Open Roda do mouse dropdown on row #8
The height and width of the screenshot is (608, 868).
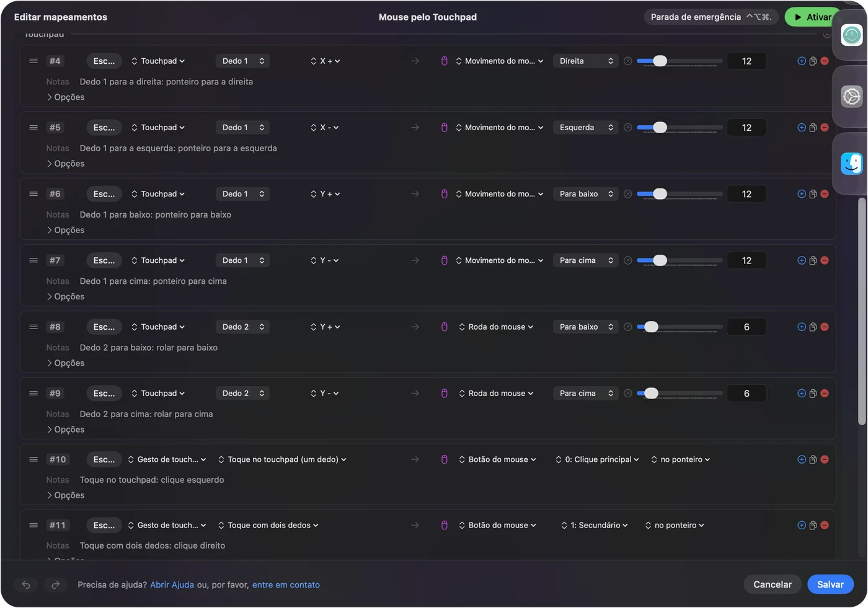point(496,327)
